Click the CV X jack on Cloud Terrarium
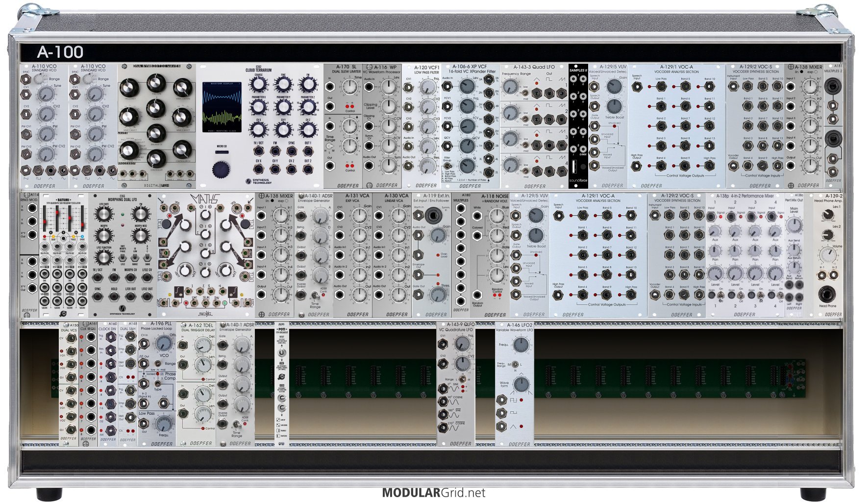 coord(258,170)
